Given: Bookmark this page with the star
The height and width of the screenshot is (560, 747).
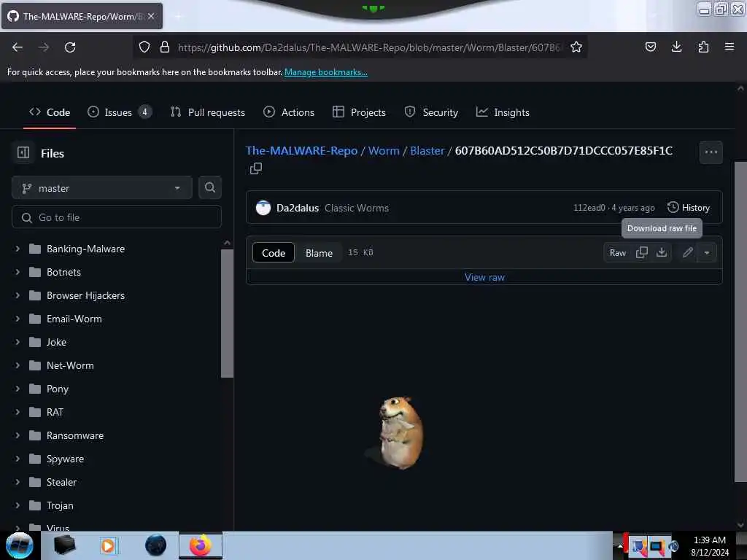Looking at the screenshot, I should (576, 47).
